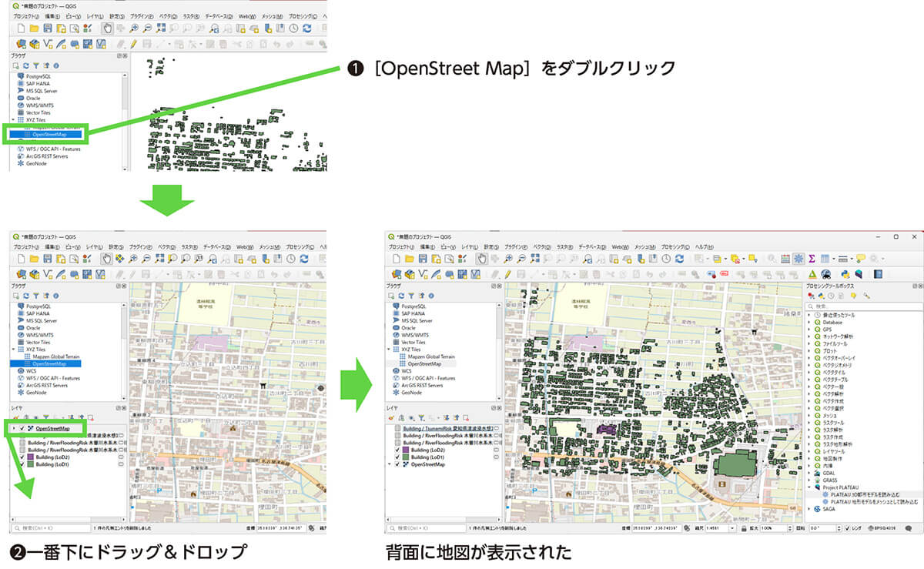Image resolution: width=924 pixels, height=569 pixels.
Task: Open Temporal Controller clock icon in right window
Action: (666, 259)
